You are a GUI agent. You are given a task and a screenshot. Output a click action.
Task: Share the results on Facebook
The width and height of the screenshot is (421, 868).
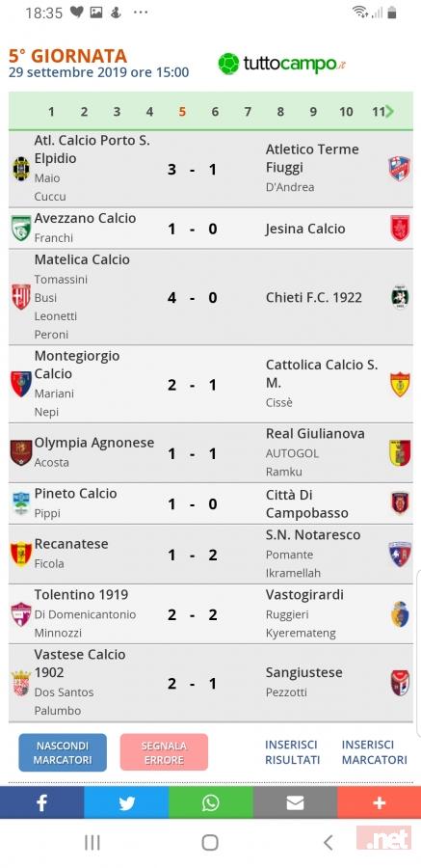42,802
